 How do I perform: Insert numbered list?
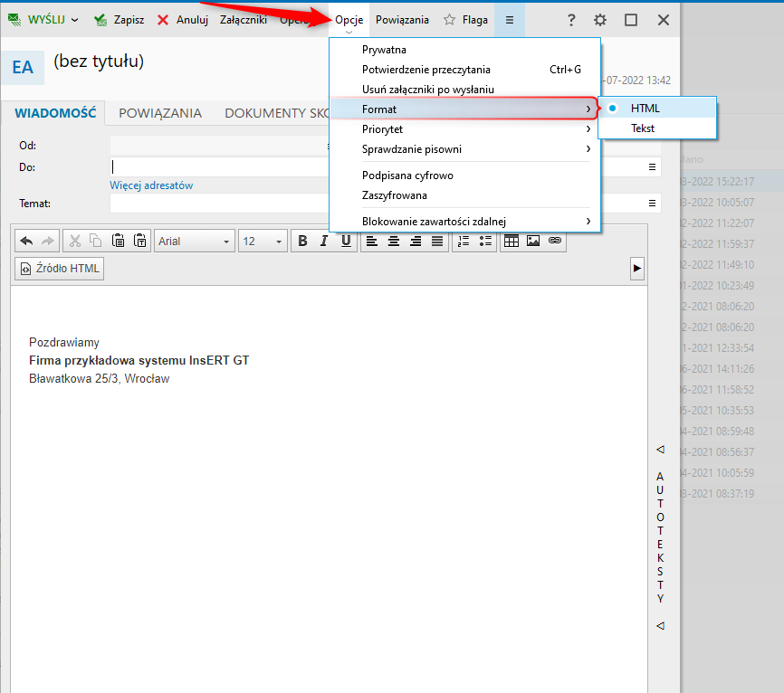coord(464,242)
